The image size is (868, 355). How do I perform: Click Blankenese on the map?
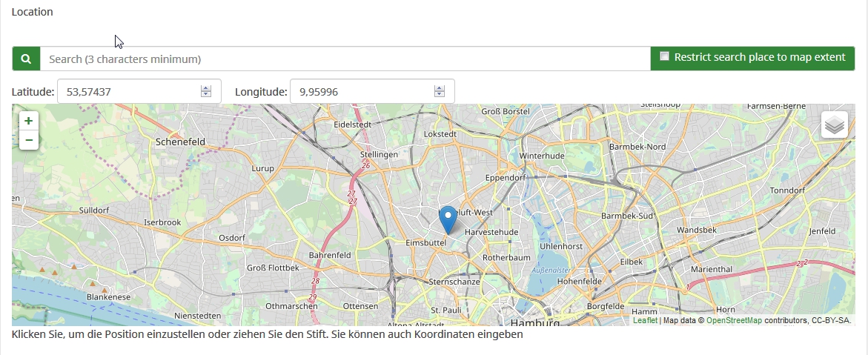click(109, 296)
